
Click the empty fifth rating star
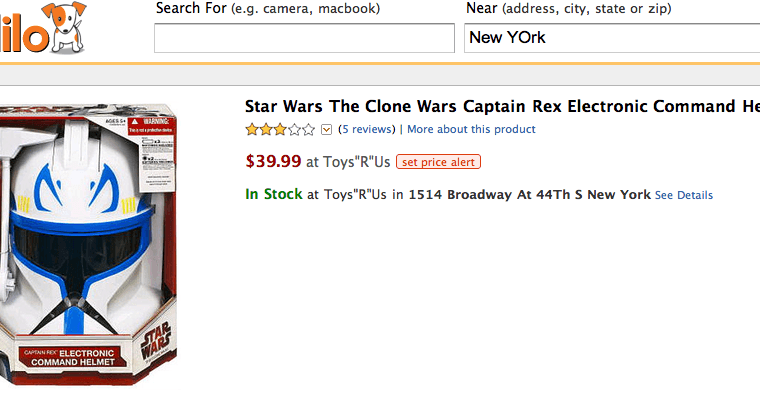pyautogui.click(x=309, y=129)
